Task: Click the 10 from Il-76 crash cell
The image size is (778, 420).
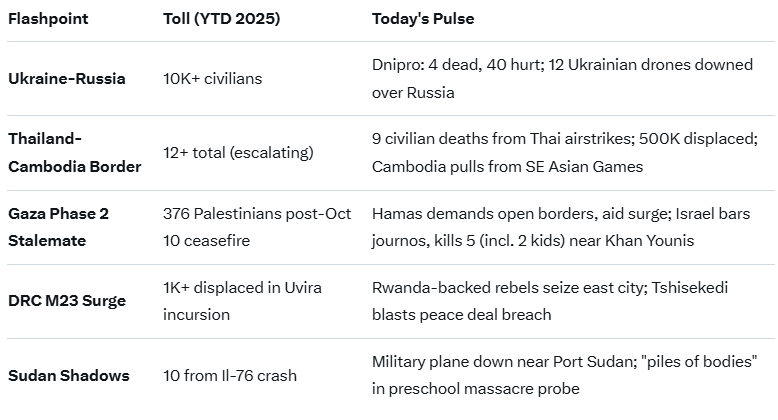Action: coord(229,375)
